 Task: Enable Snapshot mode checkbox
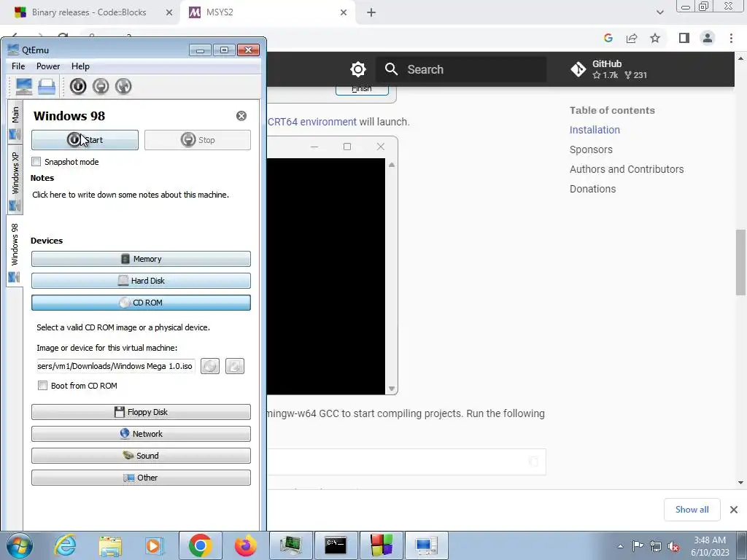[x=36, y=161]
